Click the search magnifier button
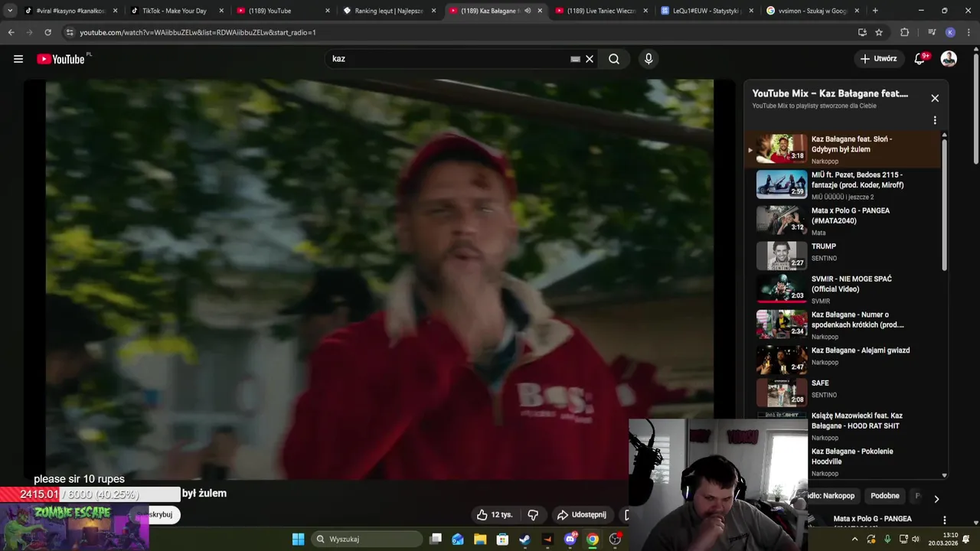Image resolution: width=980 pixels, height=551 pixels. pos(614,59)
